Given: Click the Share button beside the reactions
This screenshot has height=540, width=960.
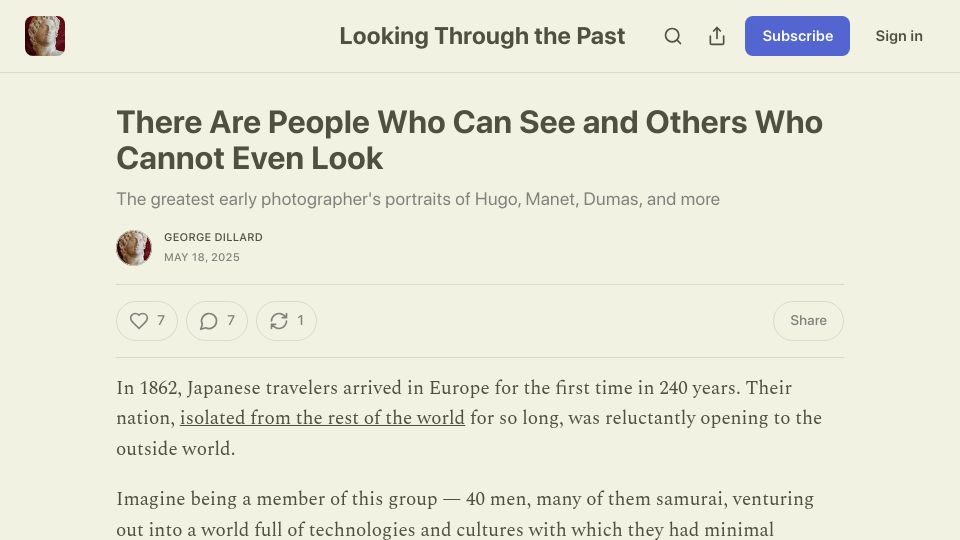Looking at the screenshot, I should tap(808, 321).
